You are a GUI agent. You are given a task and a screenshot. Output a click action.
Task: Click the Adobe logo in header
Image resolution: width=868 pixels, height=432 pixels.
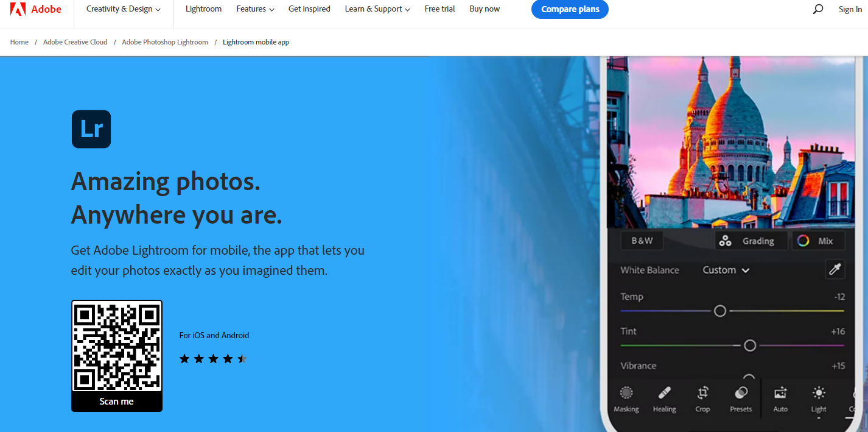pyautogui.click(x=36, y=9)
